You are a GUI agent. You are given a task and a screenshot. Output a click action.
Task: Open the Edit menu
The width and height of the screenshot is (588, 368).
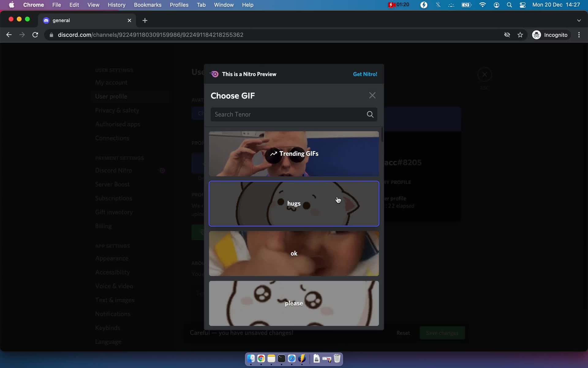click(74, 5)
